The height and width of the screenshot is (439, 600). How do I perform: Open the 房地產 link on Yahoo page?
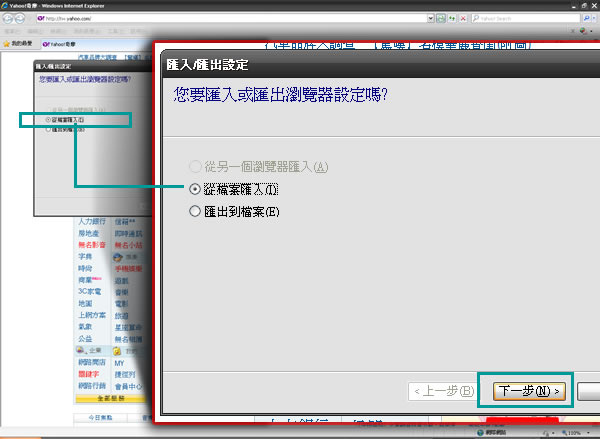88,233
